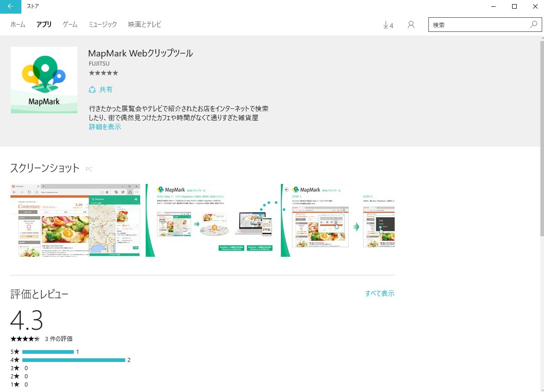Screen dimensions: 544x392
Task: Click the share icon beside 共有
Action: point(92,90)
